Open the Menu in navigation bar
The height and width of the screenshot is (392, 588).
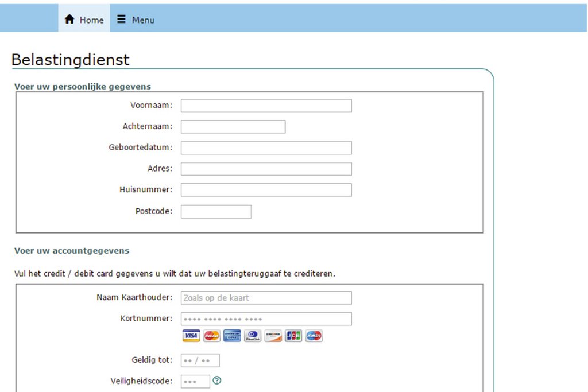click(x=136, y=20)
